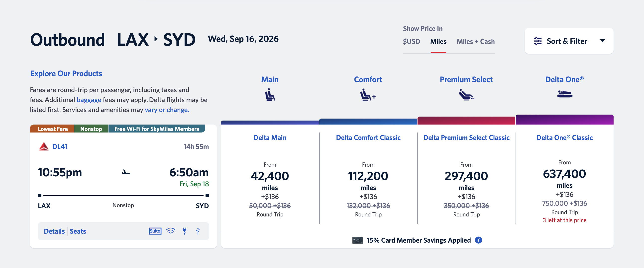
Task: Click the Fri, Sep 18 arrival date
Action: point(194,184)
